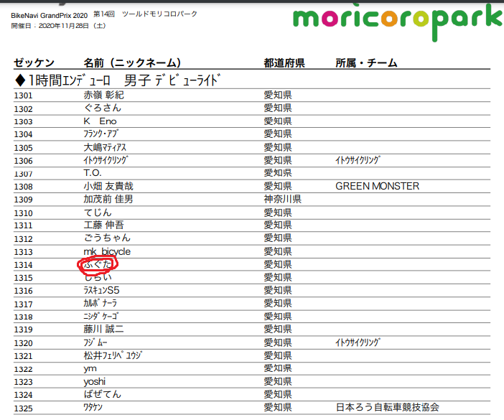Click the team GREEN MONSTER
The width and height of the screenshot is (504, 420).
pyautogui.click(x=378, y=186)
